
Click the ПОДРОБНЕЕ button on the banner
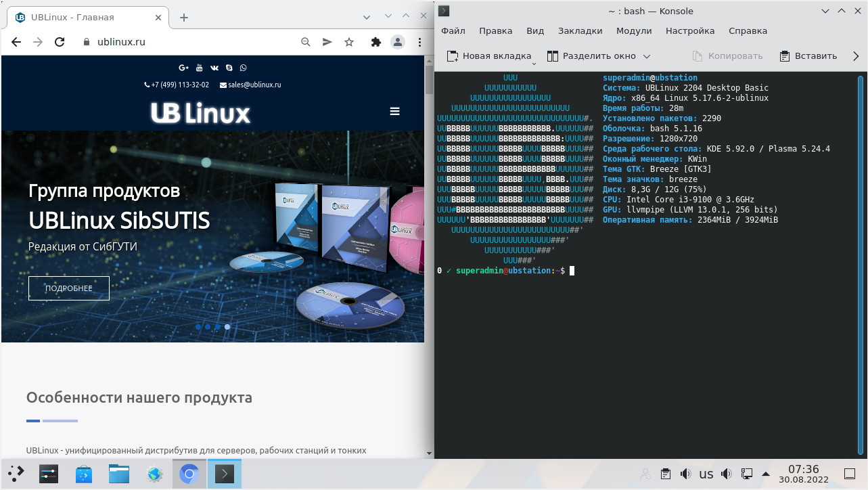pyautogui.click(x=68, y=288)
